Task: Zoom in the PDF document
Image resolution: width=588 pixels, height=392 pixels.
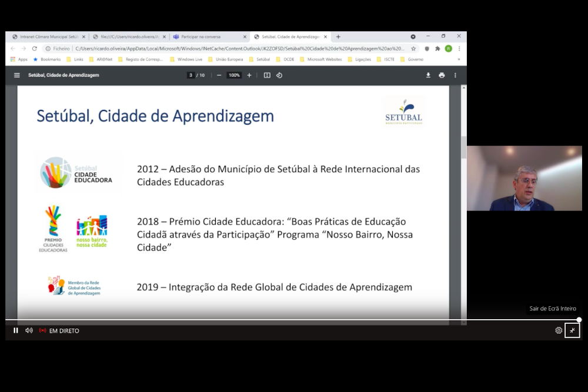Action: tap(249, 75)
